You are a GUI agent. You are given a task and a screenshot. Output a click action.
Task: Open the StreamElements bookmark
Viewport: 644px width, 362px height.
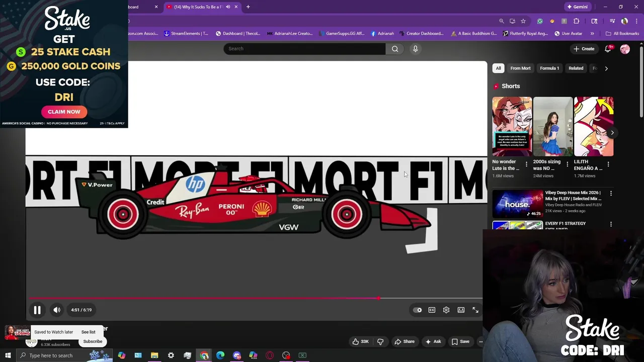[x=186, y=34]
